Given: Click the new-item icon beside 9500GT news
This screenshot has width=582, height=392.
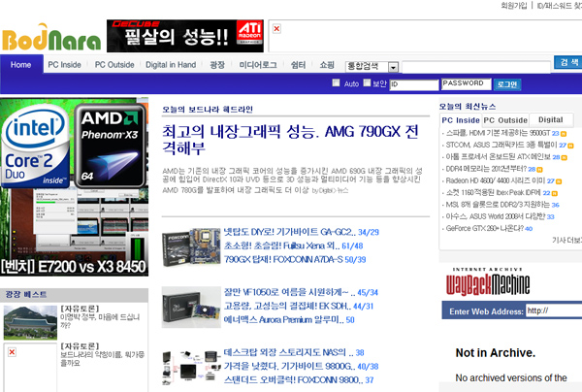Looking at the screenshot, I should (564, 134).
